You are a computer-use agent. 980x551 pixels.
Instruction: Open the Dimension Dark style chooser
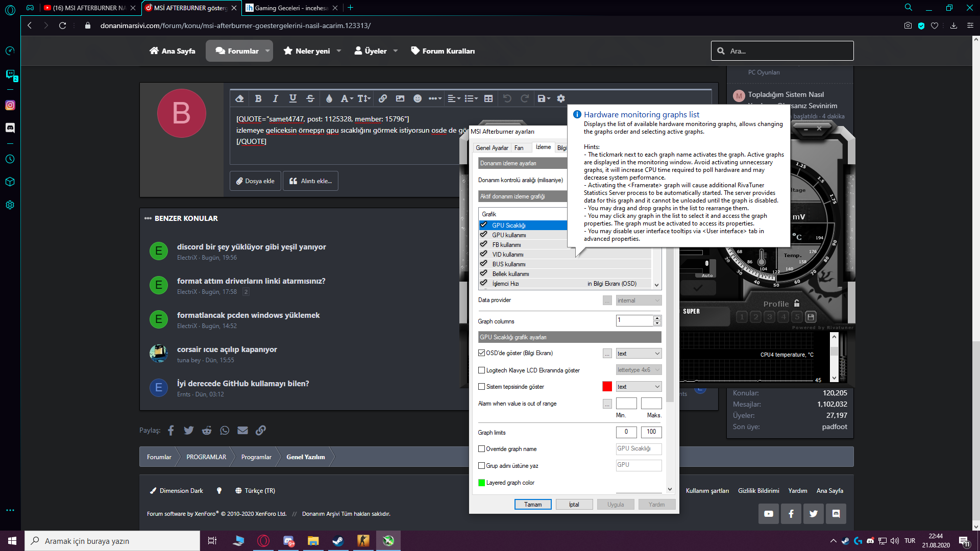click(177, 491)
